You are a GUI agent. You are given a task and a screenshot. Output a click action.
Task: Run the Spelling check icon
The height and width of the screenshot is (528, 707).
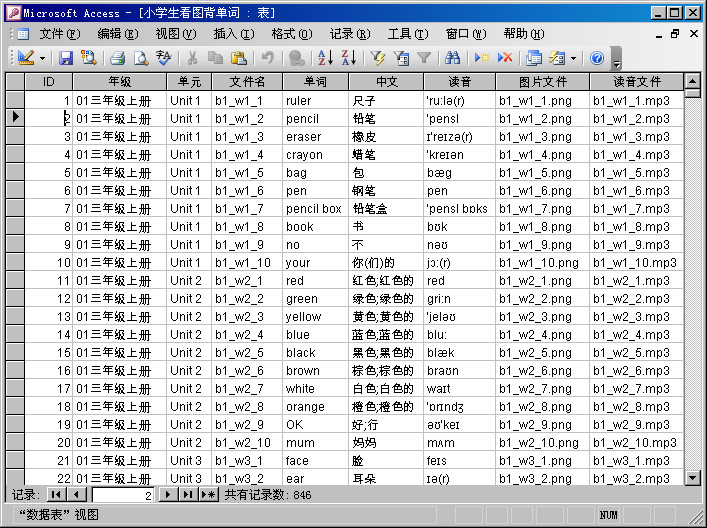(163, 58)
